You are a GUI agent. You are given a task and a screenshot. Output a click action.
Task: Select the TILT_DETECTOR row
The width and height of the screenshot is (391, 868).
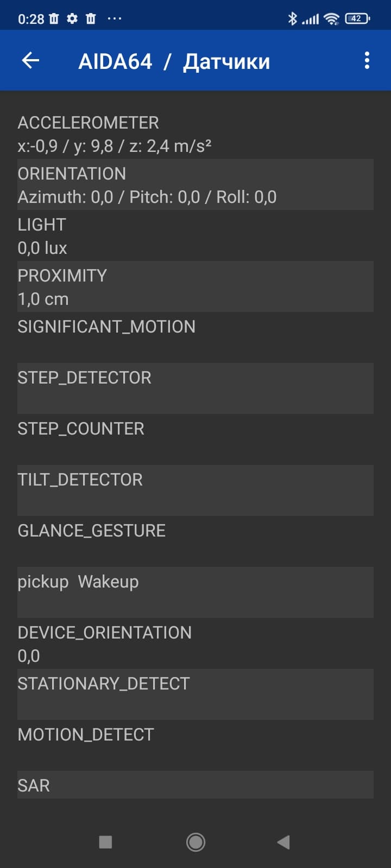tap(195, 490)
